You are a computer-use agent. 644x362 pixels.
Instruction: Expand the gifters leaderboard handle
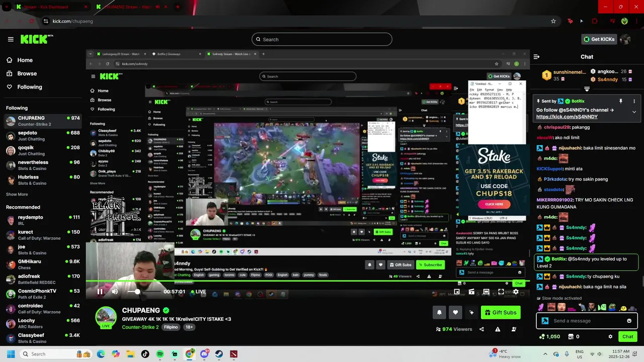[587, 89]
